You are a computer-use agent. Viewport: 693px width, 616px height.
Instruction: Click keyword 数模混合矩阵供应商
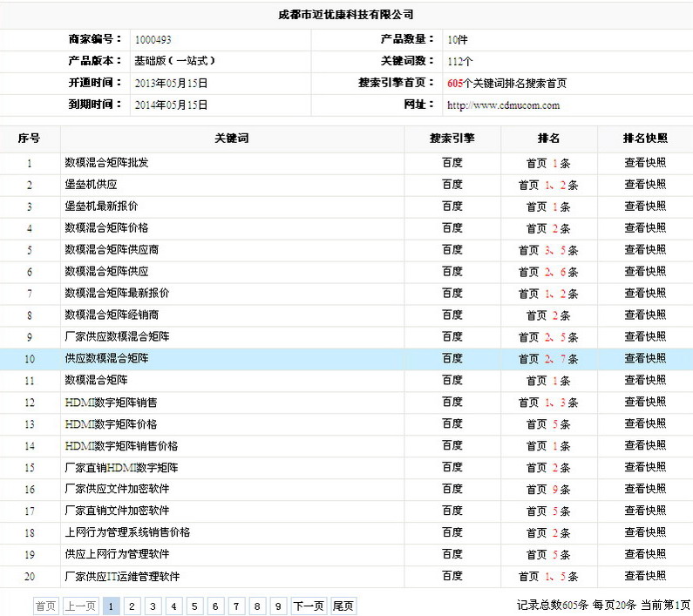(112, 250)
